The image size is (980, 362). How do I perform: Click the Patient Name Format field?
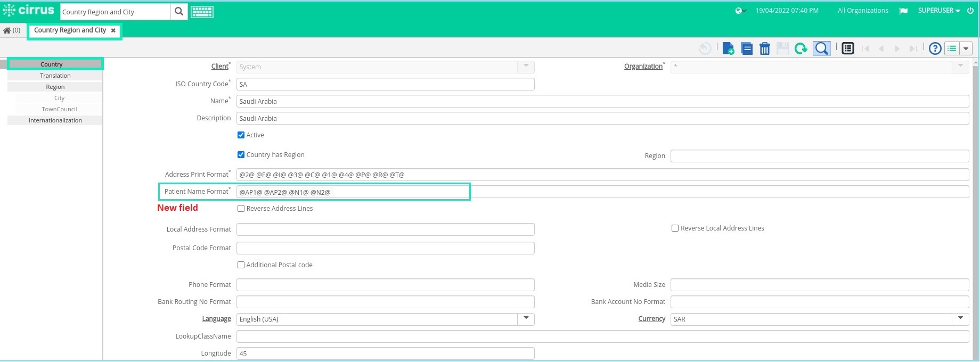click(602, 192)
